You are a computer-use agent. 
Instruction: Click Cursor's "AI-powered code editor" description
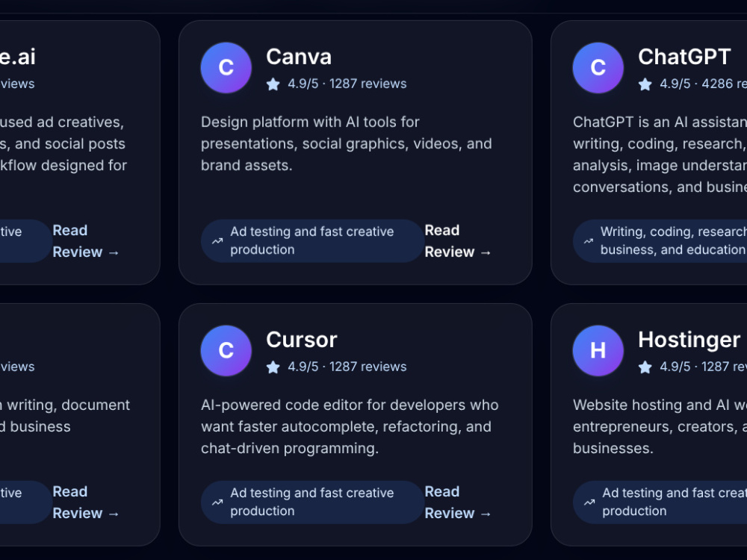tap(350, 426)
